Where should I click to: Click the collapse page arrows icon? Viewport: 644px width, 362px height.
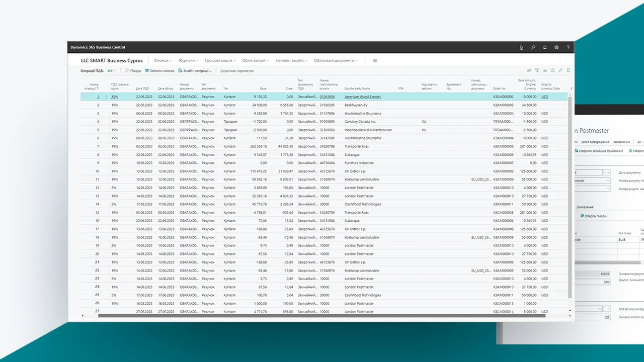tap(560, 71)
